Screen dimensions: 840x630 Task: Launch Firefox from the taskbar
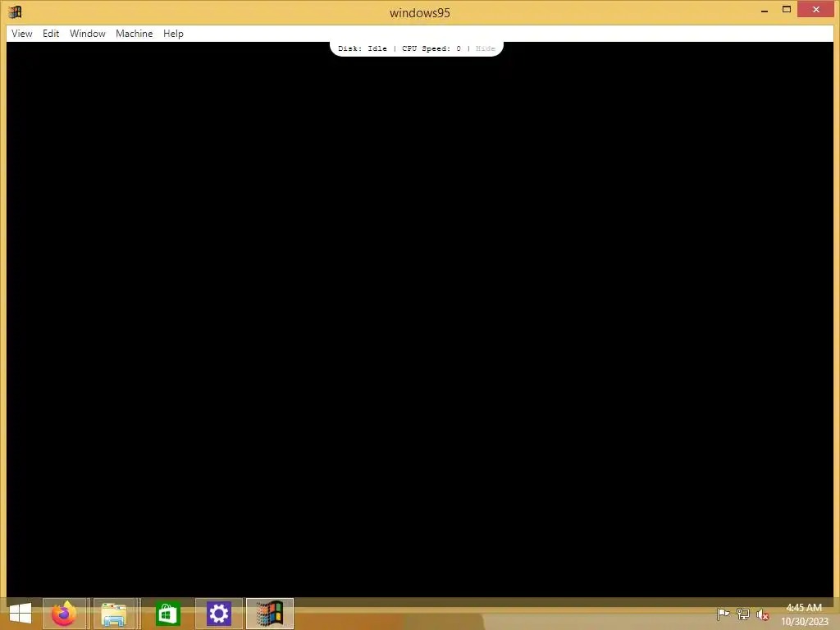click(x=64, y=614)
